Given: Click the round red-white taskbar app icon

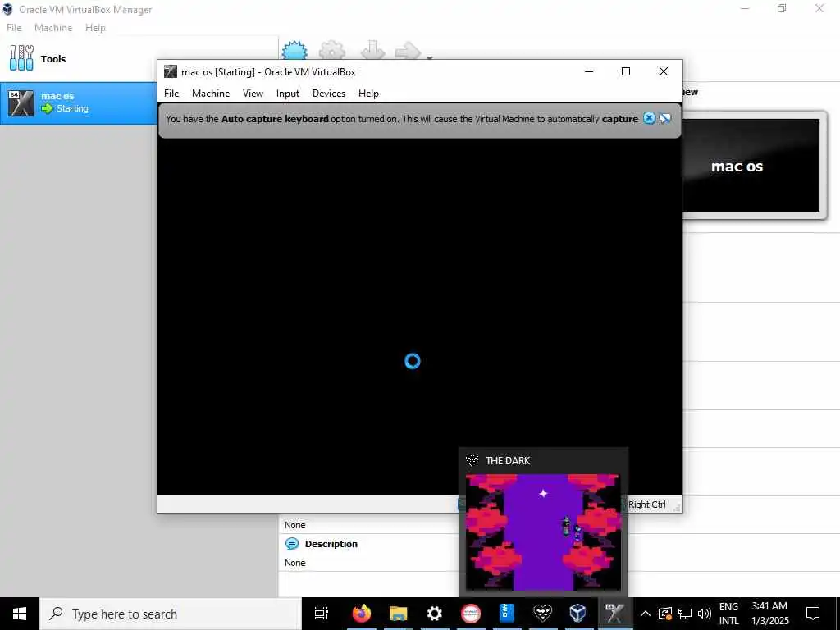Looking at the screenshot, I should point(471,614).
